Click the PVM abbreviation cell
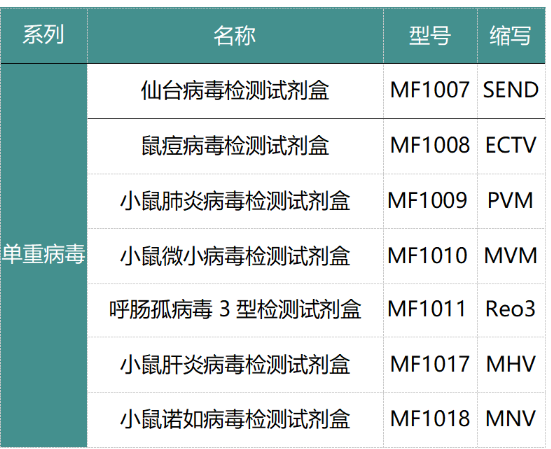 click(x=511, y=201)
